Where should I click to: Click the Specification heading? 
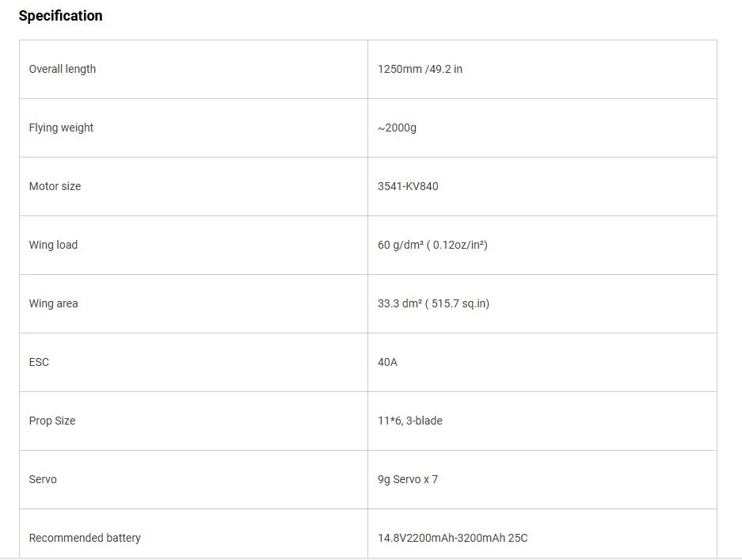60,16
